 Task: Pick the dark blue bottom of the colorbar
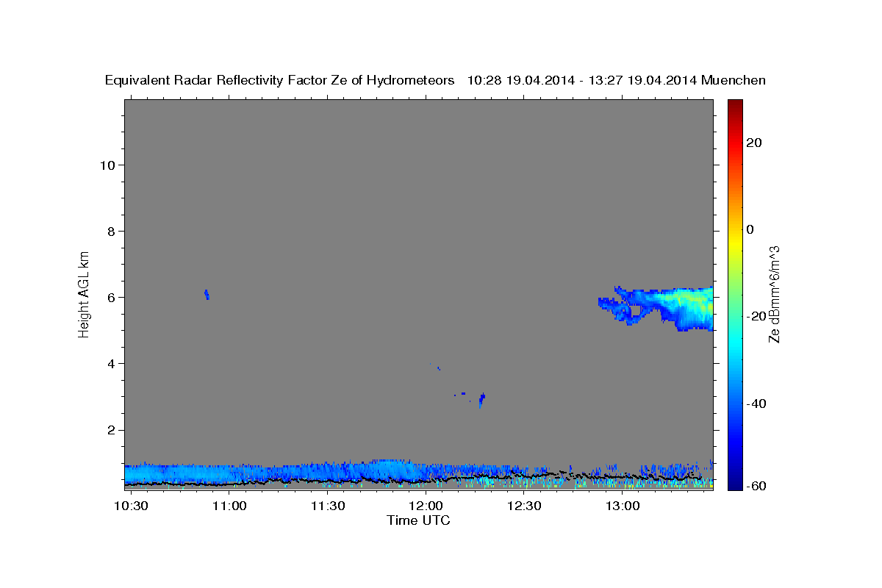click(x=735, y=484)
